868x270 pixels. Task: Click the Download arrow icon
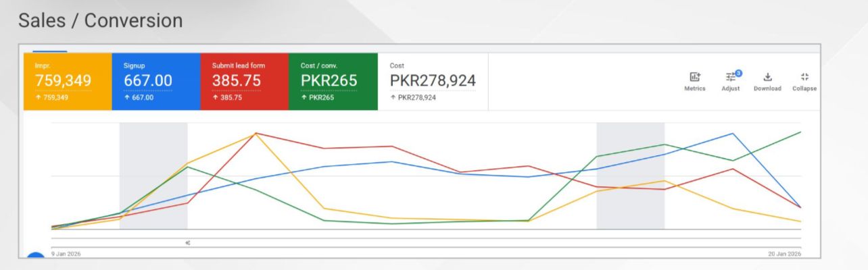coord(767,77)
